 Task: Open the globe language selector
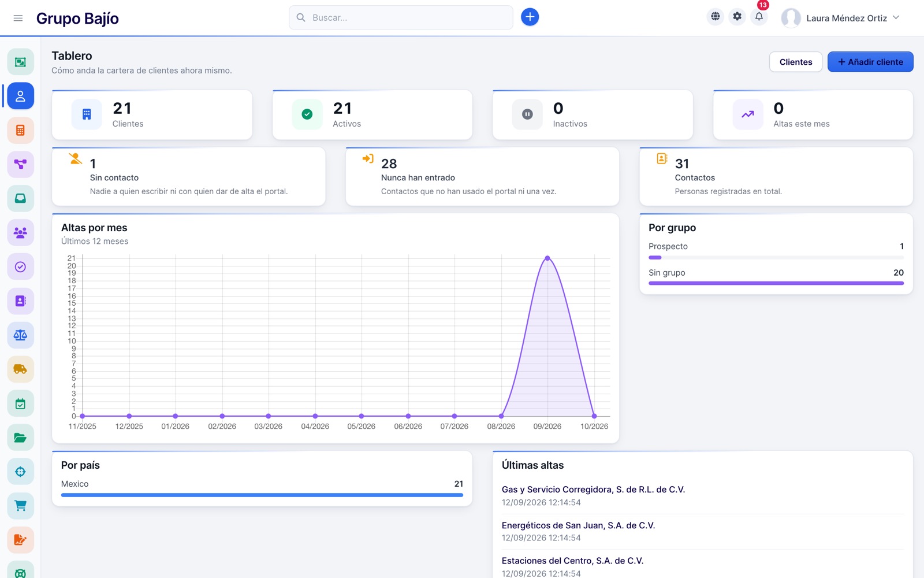tap(716, 17)
